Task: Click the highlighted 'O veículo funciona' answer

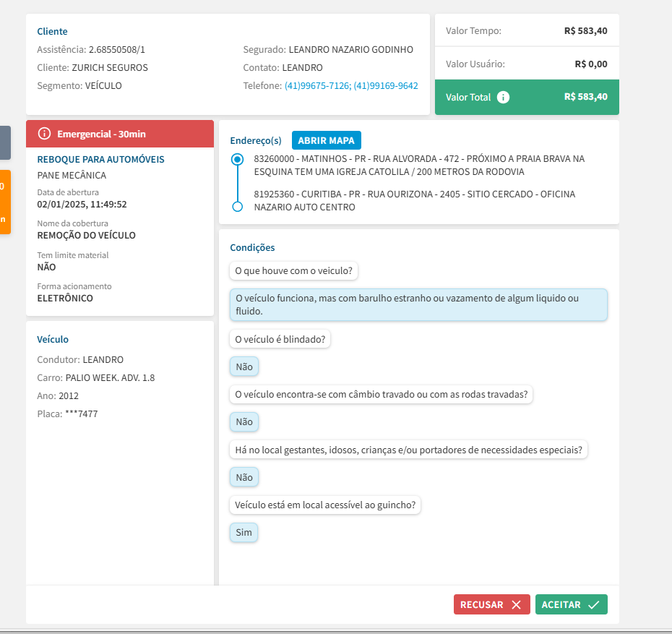Action: pos(418,304)
